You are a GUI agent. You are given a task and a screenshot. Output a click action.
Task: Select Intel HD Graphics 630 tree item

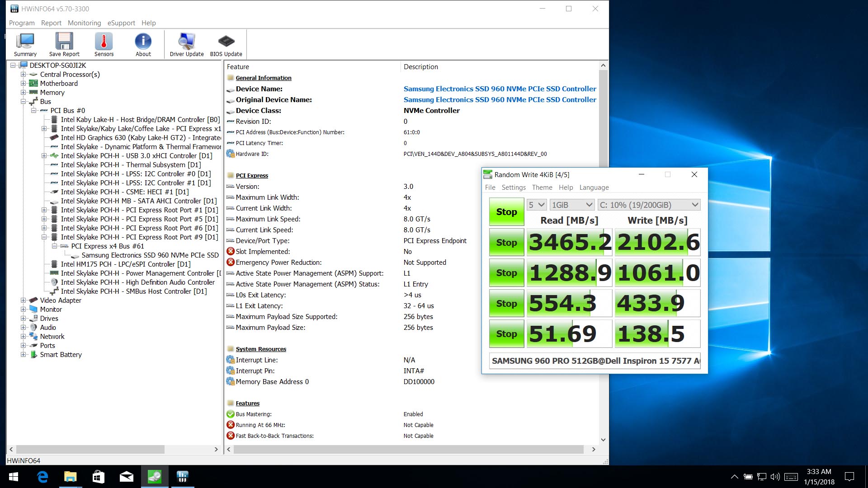141,138
